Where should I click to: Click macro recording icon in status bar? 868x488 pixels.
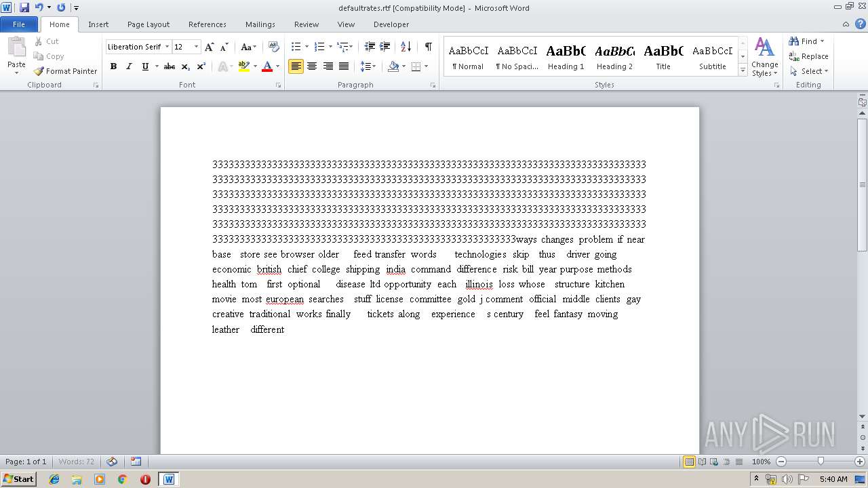point(136,462)
